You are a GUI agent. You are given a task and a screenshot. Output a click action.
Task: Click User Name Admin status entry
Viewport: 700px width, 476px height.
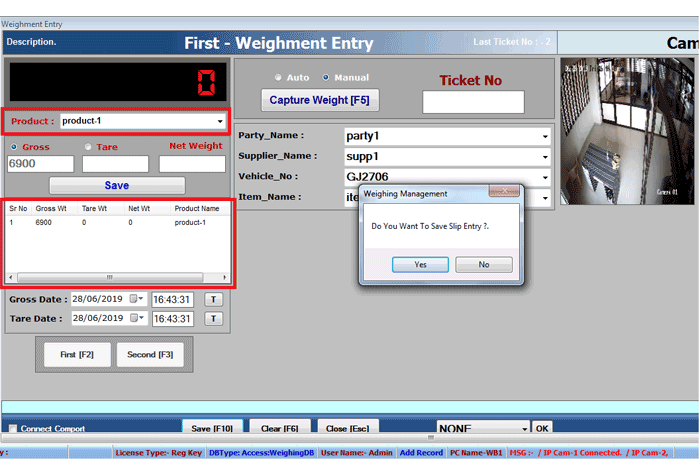[x=357, y=453]
